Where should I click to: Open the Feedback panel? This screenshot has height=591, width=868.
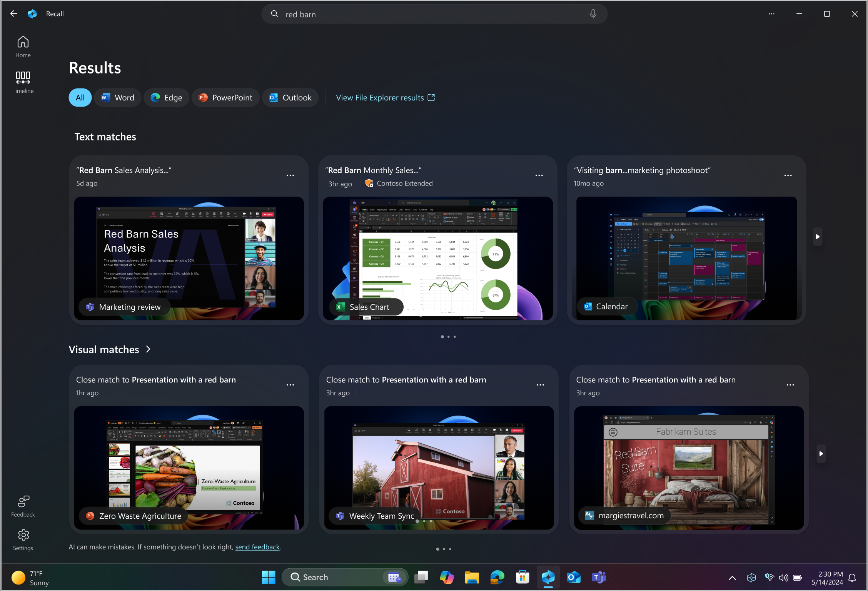[x=23, y=506]
